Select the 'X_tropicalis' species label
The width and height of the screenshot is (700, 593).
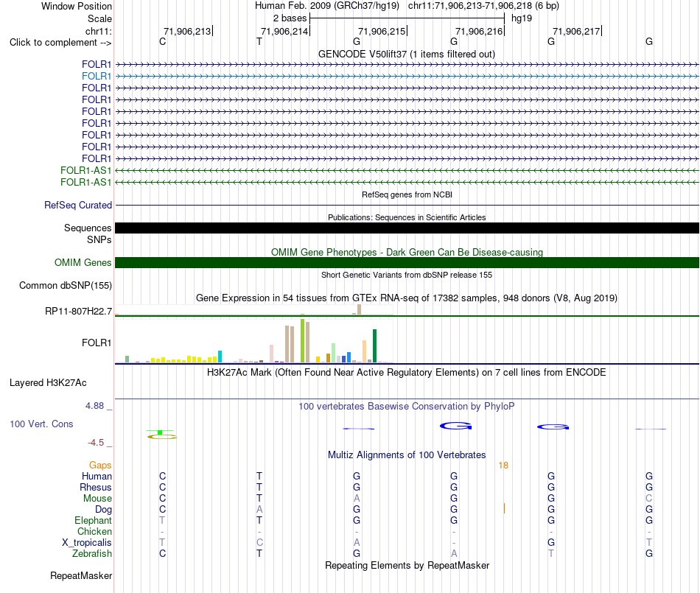87,543
